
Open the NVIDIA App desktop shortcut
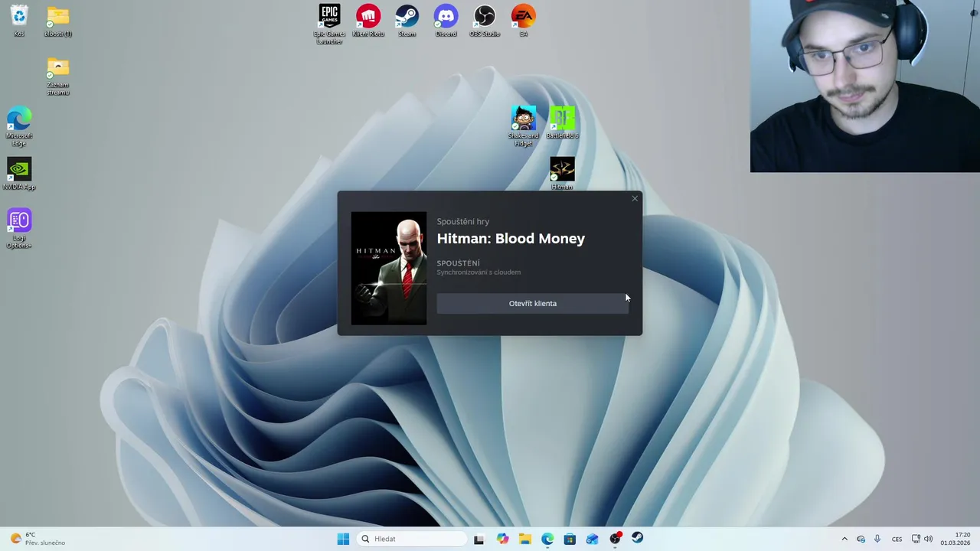(18, 174)
